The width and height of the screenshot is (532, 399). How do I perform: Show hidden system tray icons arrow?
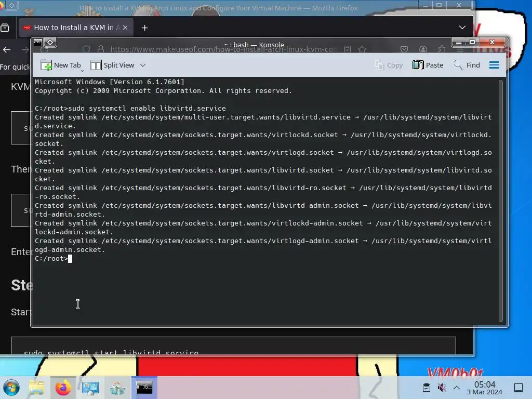coord(457,388)
